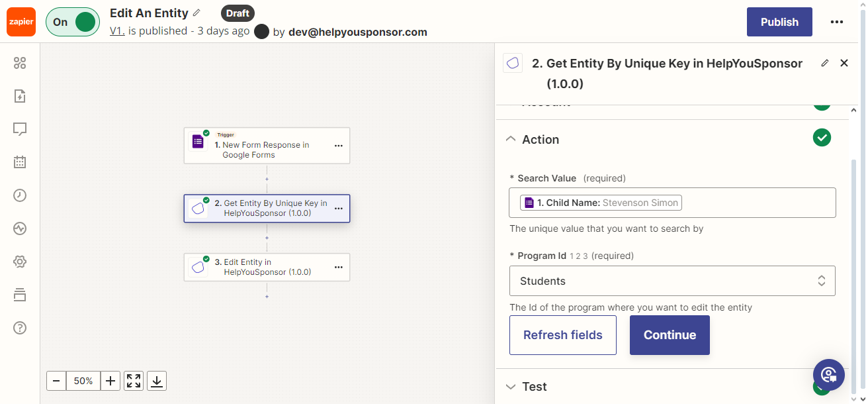Select step 2 Get Entity By Unique Key
868x404 pixels.
(x=267, y=209)
